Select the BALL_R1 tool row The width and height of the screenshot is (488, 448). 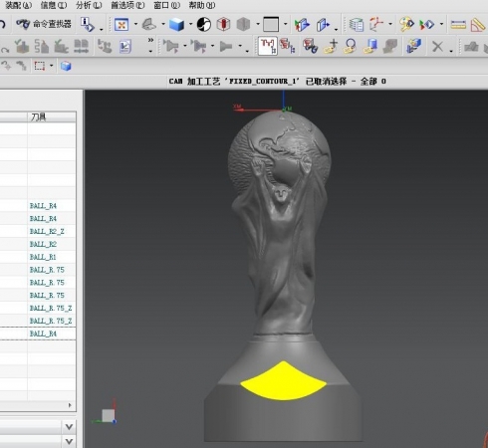click(x=43, y=257)
